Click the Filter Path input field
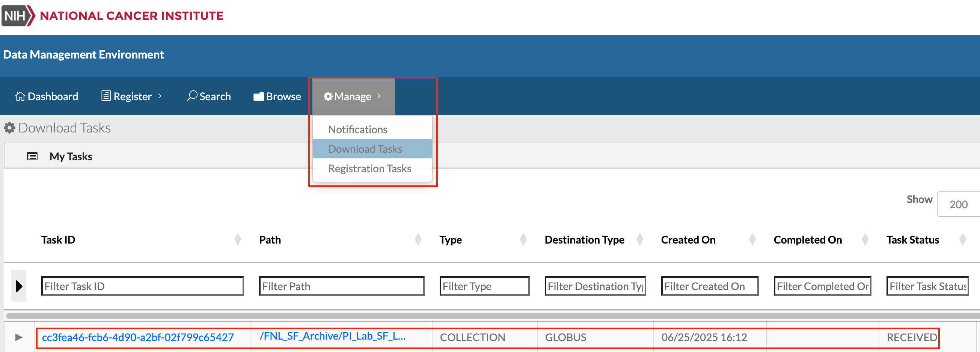Viewport: 980px width, 352px height. click(341, 286)
